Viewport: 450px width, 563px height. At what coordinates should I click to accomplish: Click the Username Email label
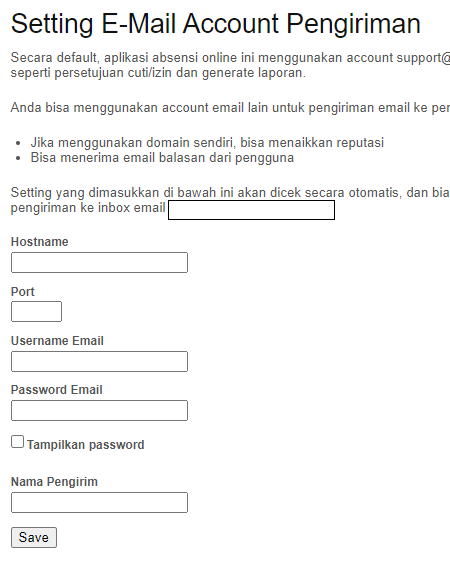tap(57, 341)
